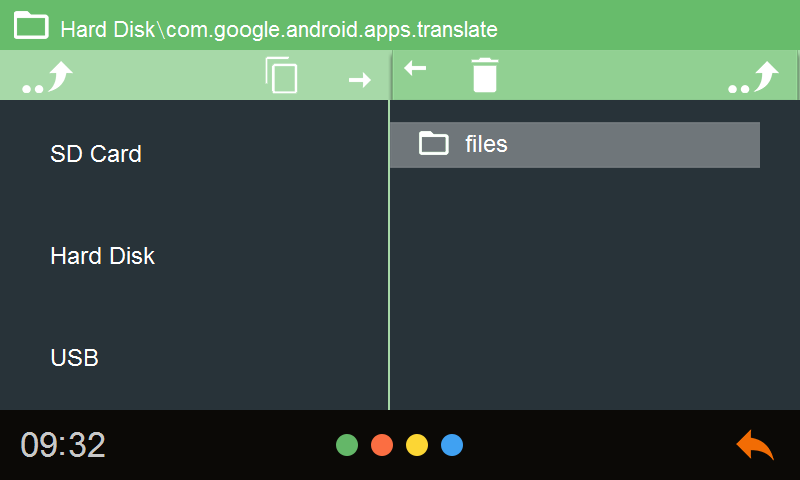Delete the selected item with trash icon
The height and width of the screenshot is (480, 800).
coord(484,75)
